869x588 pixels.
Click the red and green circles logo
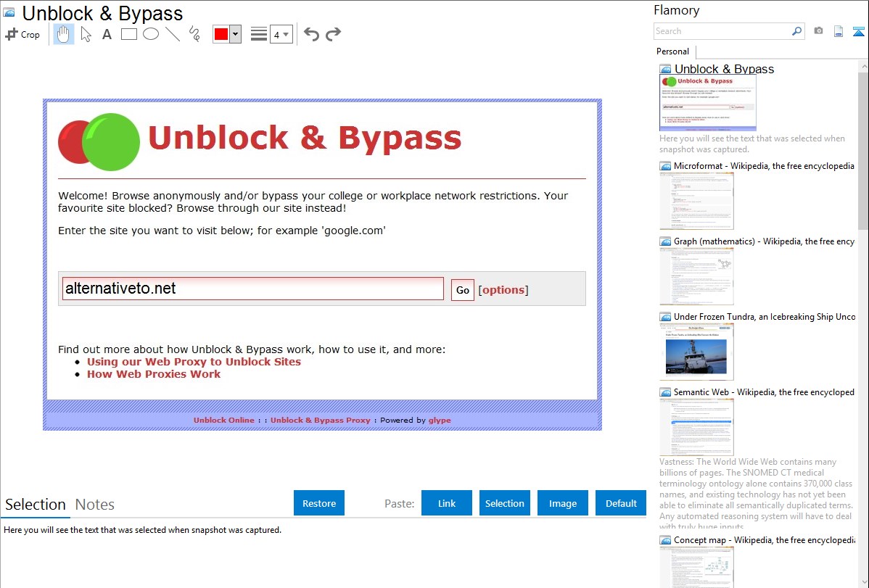click(x=99, y=142)
